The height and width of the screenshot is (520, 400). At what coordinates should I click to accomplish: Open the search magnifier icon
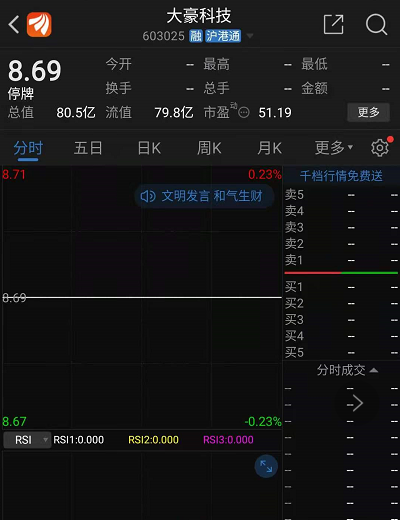pos(376,24)
